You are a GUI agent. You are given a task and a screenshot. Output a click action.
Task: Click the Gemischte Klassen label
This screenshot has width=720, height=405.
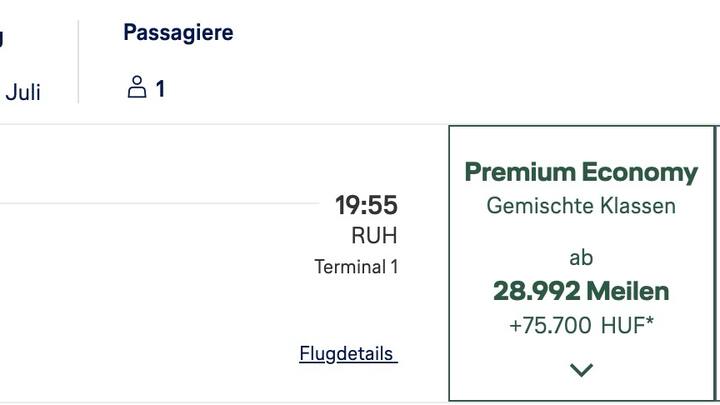tap(581, 206)
